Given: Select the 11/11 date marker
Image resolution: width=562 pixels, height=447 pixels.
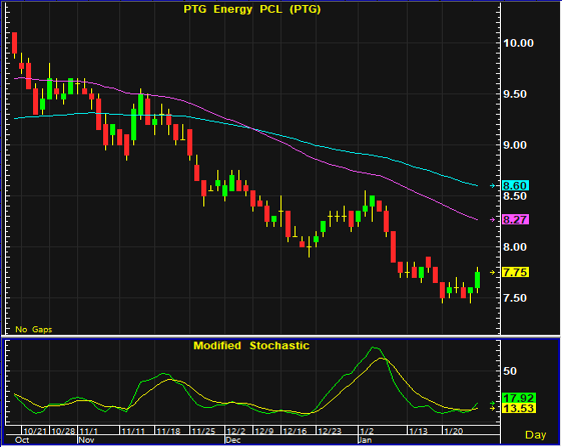Looking at the screenshot, I should click(x=133, y=431).
